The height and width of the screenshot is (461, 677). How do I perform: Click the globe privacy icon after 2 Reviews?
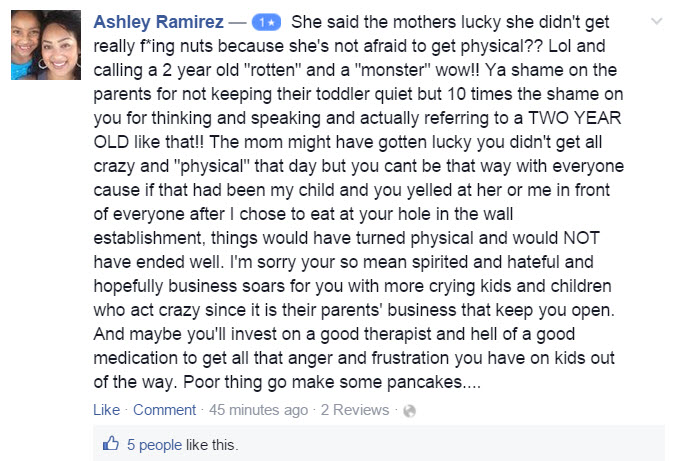(x=408, y=411)
